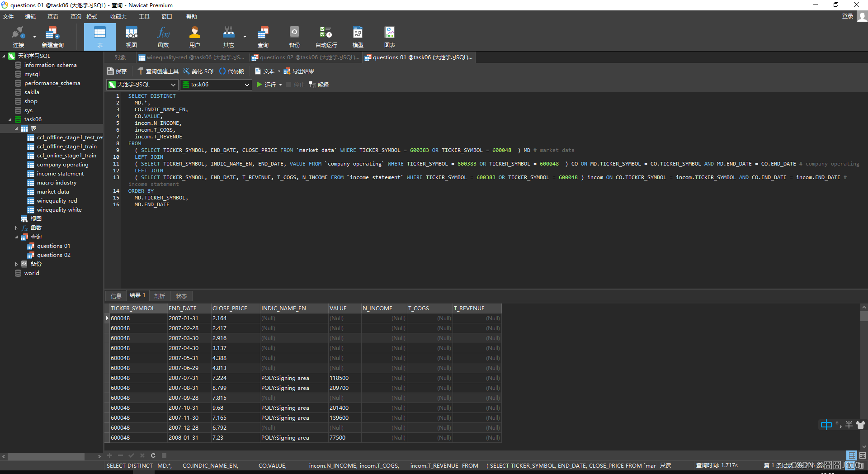Viewport: 868px width, 474px height.
Task: Click the refresh icon below the results grid
Action: [x=153, y=455]
